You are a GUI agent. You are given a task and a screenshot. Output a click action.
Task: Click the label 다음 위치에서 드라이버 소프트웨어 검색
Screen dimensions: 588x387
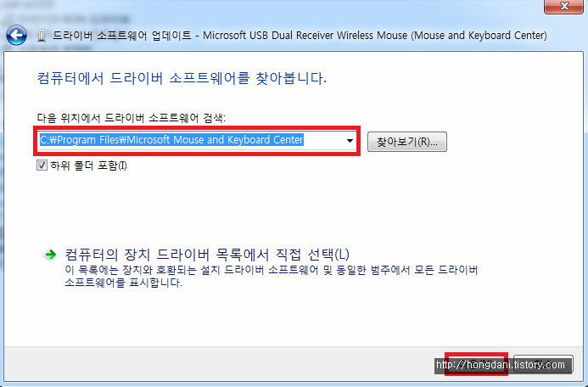click(x=132, y=118)
